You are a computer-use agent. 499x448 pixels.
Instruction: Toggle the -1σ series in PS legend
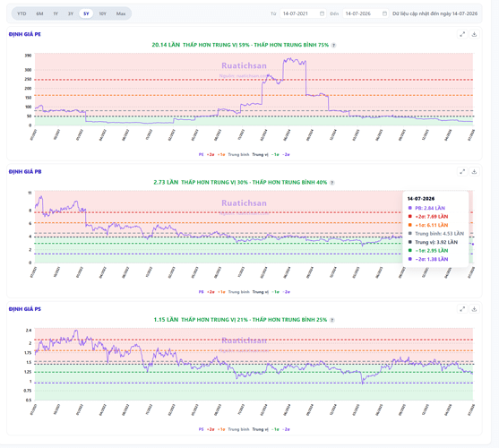tap(275, 429)
